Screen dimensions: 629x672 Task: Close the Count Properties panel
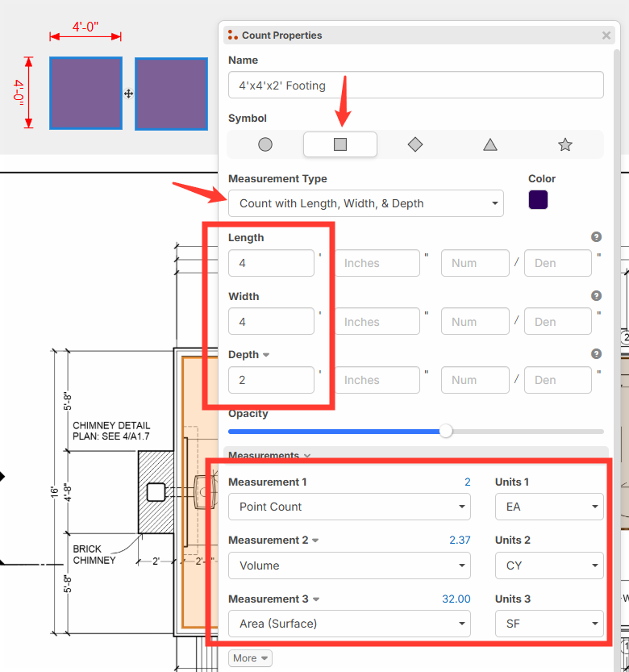[x=606, y=35]
